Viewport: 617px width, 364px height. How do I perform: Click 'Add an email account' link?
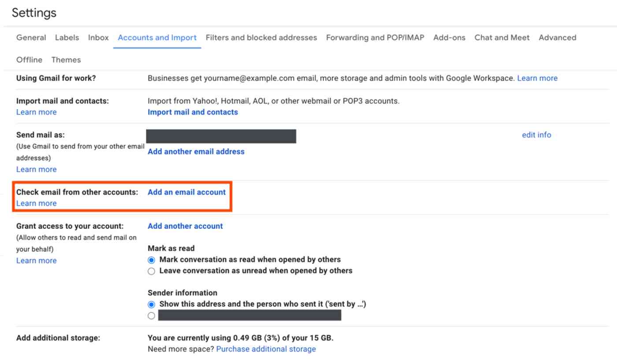(x=186, y=192)
